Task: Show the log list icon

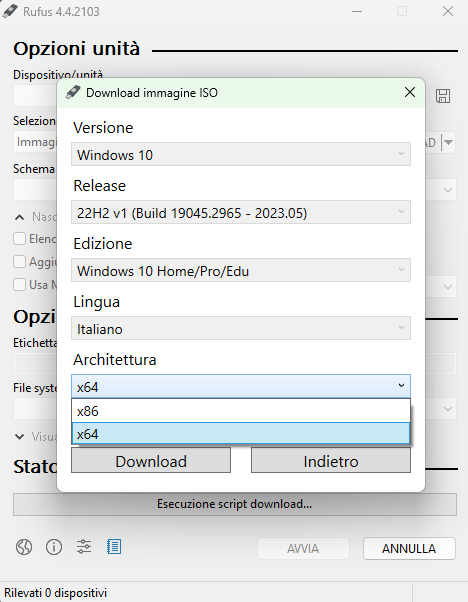Action: (114, 547)
